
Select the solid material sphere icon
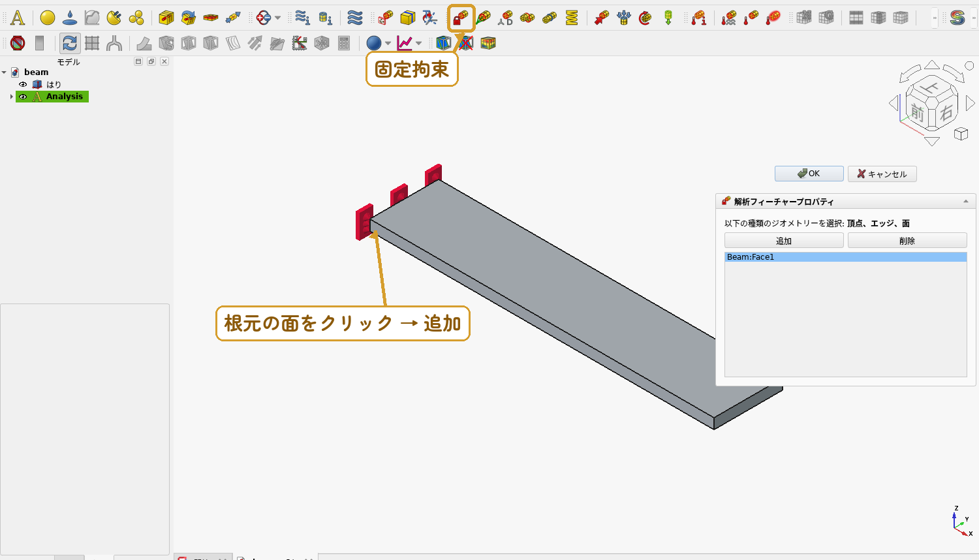[x=48, y=18]
